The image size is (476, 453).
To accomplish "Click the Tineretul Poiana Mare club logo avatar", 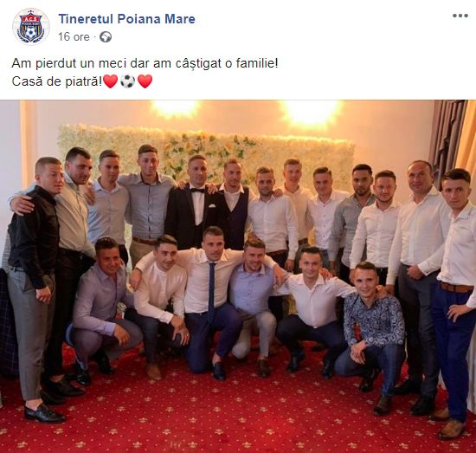I will [30, 27].
